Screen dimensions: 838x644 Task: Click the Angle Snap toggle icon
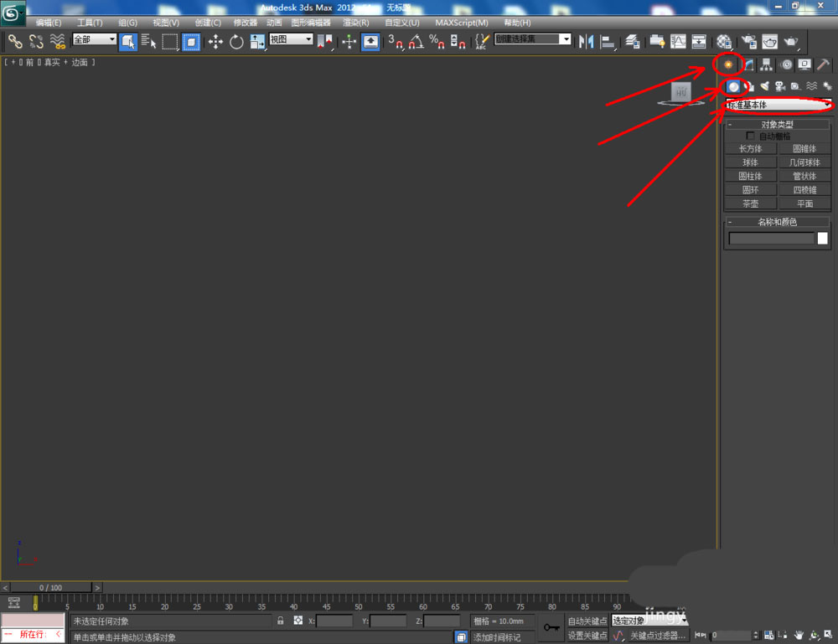click(x=416, y=41)
